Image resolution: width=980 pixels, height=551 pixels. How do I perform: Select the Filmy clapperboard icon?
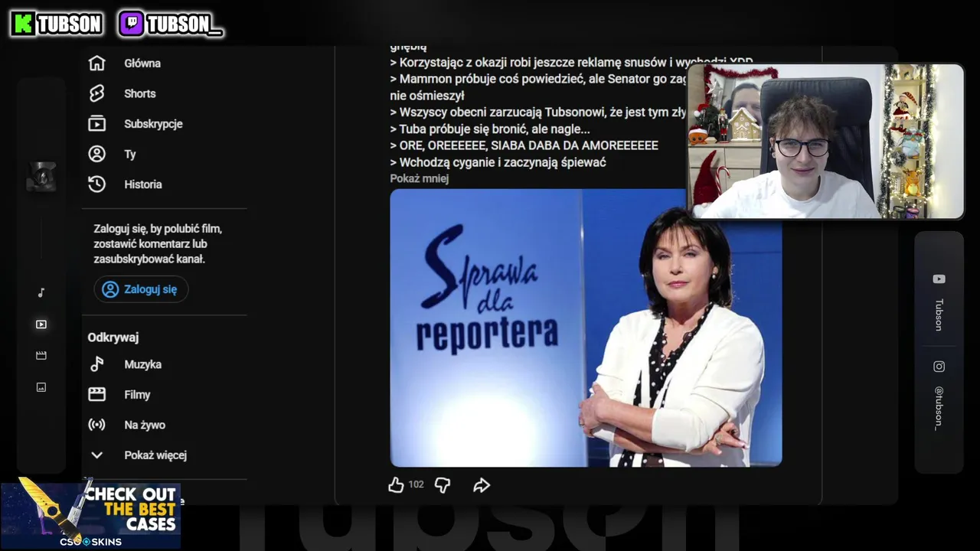[96, 395]
